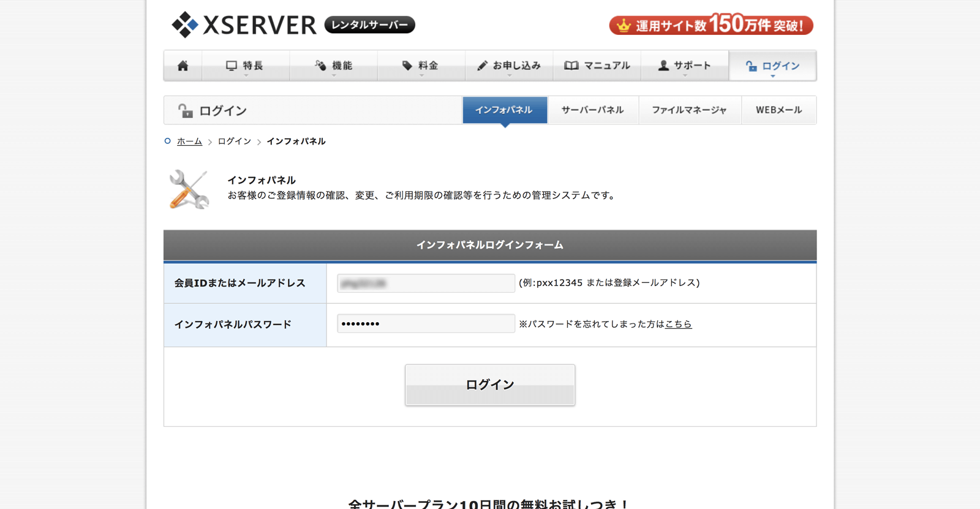Open the 機能 functions menu
Image resolution: width=980 pixels, height=509 pixels.
(333, 66)
